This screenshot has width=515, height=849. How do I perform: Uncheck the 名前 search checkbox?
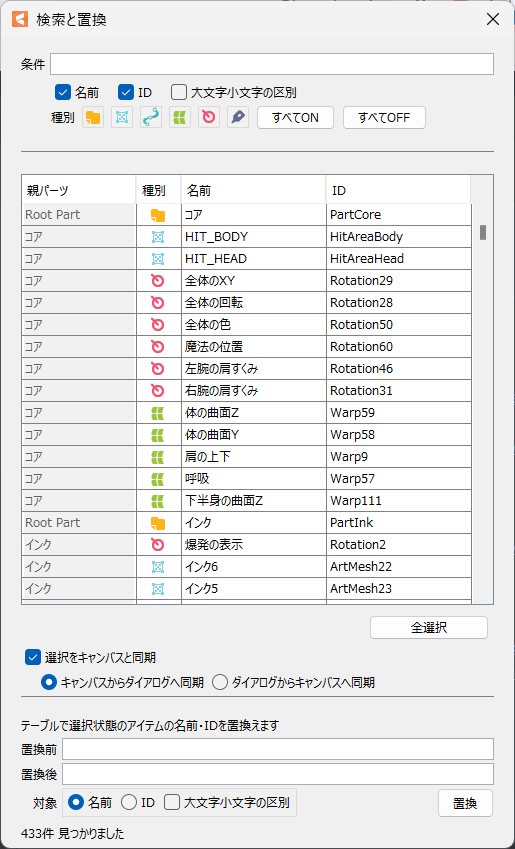click(64, 93)
